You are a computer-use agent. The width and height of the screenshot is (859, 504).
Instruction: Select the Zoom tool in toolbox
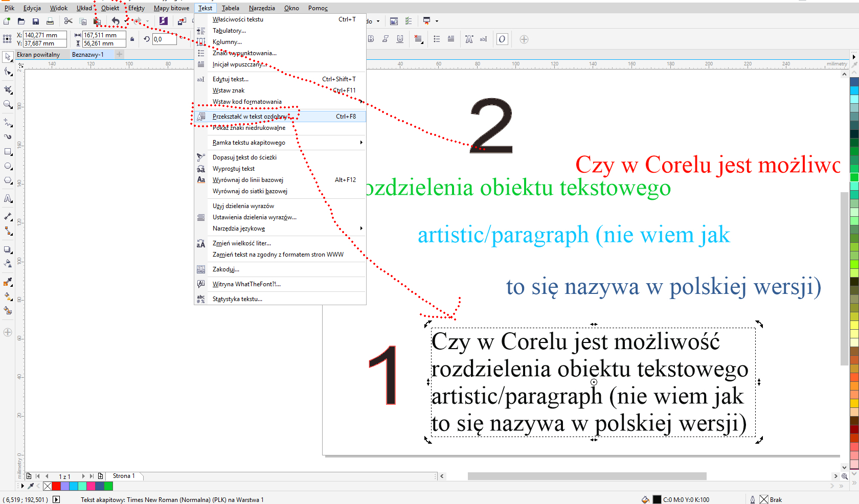click(8, 104)
